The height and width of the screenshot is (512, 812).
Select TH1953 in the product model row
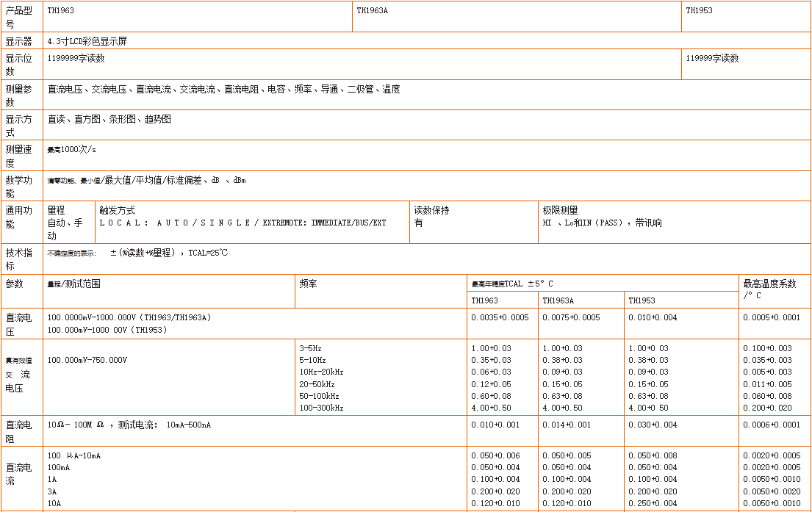(x=699, y=10)
